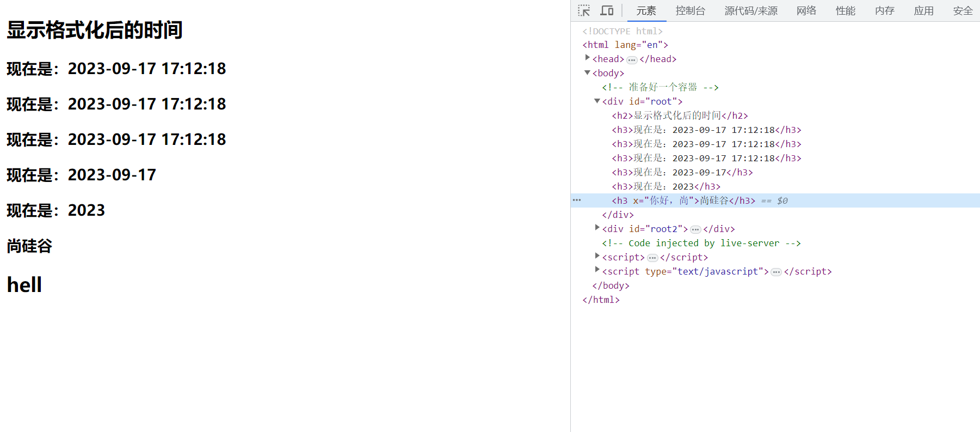
Task: Collapse the div id="root" node
Action: point(597,101)
